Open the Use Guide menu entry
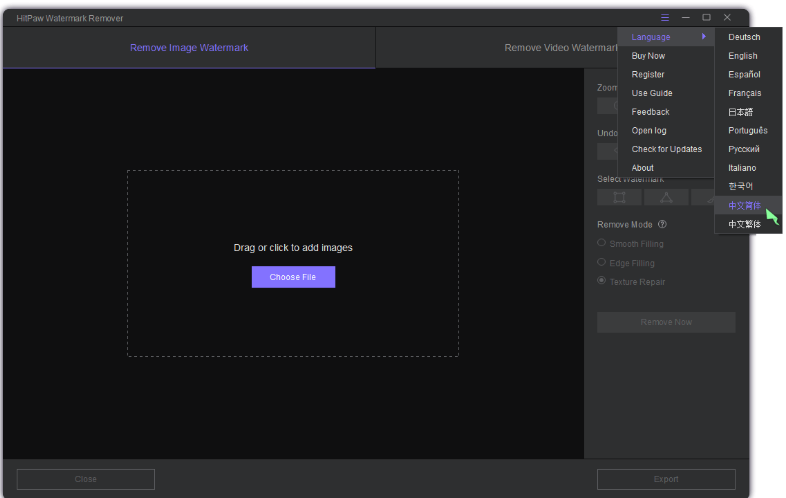Screen dimensions: 786x498 652,93
